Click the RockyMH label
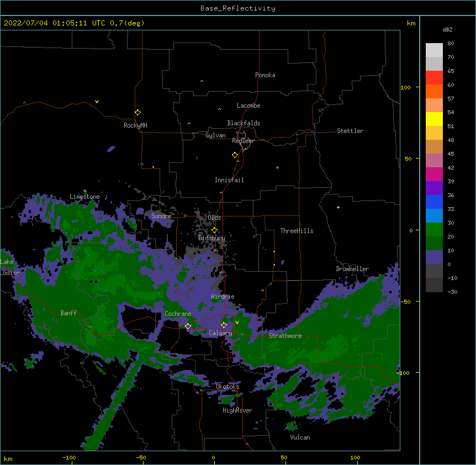The height and width of the screenshot is (465, 476). [135, 125]
